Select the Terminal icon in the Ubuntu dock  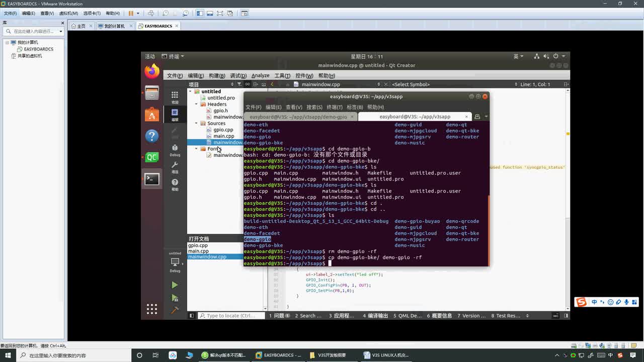(x=152, y=179)
